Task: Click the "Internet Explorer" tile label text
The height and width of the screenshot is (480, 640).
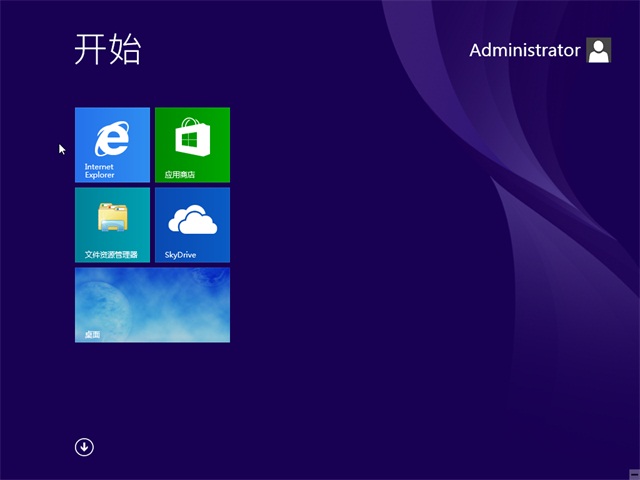Action: click(x=99, y=171)
